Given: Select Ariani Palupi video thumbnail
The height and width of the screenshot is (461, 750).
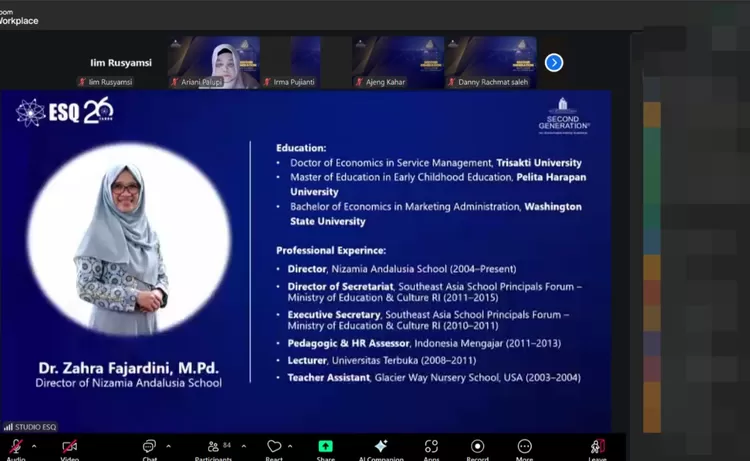Looking at the screenshot, I should (214, 62).
